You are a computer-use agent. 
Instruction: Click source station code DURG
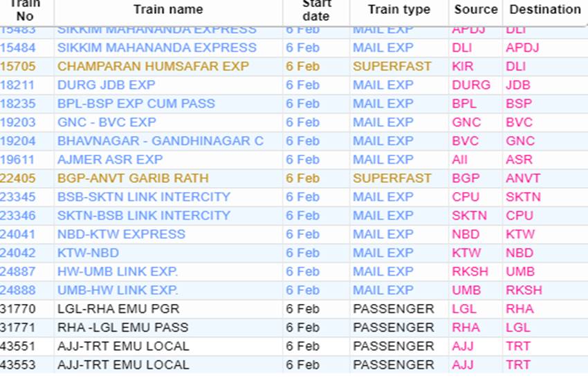(x=471, y=85)
